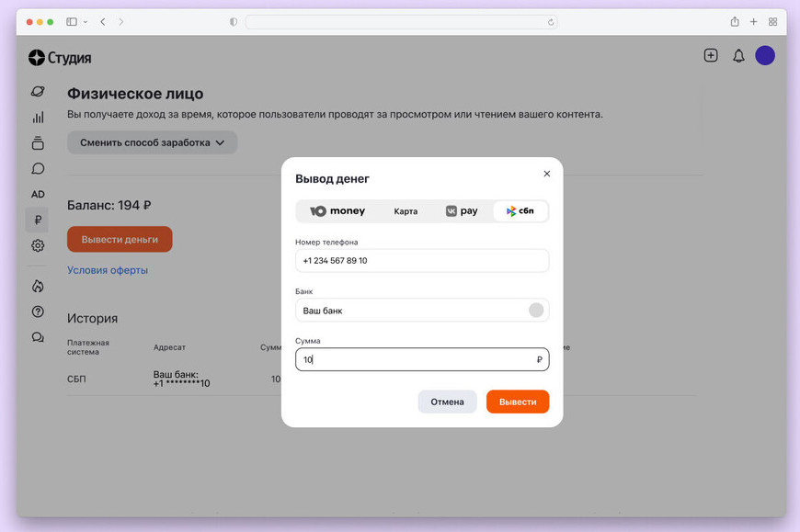Open settings gear icon in sidebar
800x532 pixels.
pyautogui.click(x=38, y=245)
